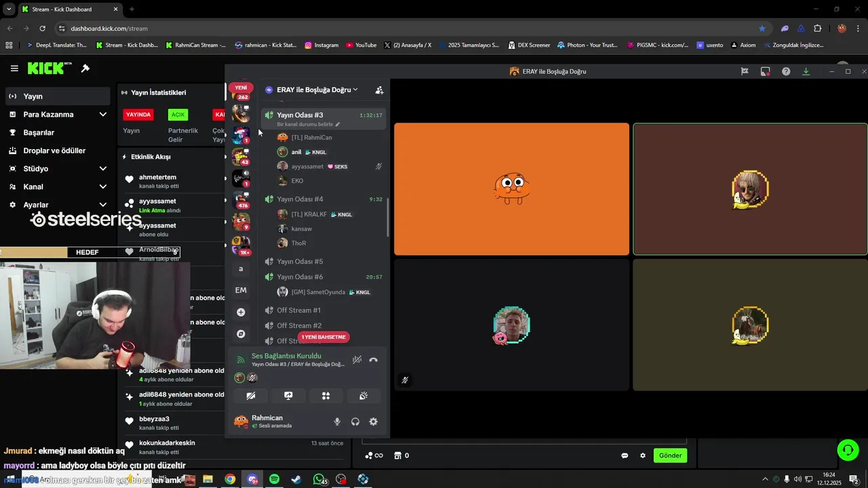This screenshot has height=488, width=868.
Task: Open the server labeled a
Action: pos(241,268)
